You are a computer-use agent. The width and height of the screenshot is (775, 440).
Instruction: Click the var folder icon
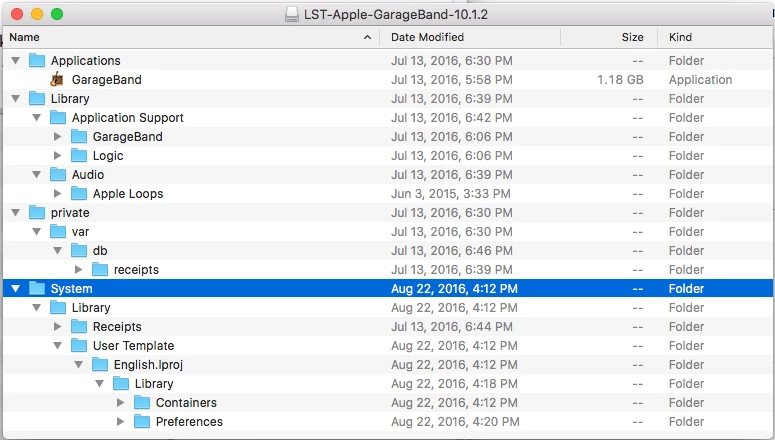(x=58, y=231)
